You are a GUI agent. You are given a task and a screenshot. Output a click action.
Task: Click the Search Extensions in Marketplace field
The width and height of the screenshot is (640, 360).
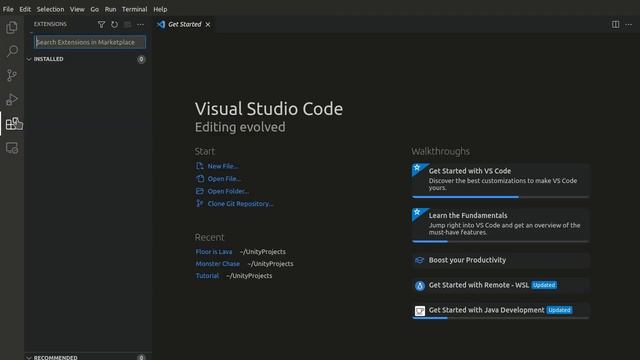click(x=90, y=42)
